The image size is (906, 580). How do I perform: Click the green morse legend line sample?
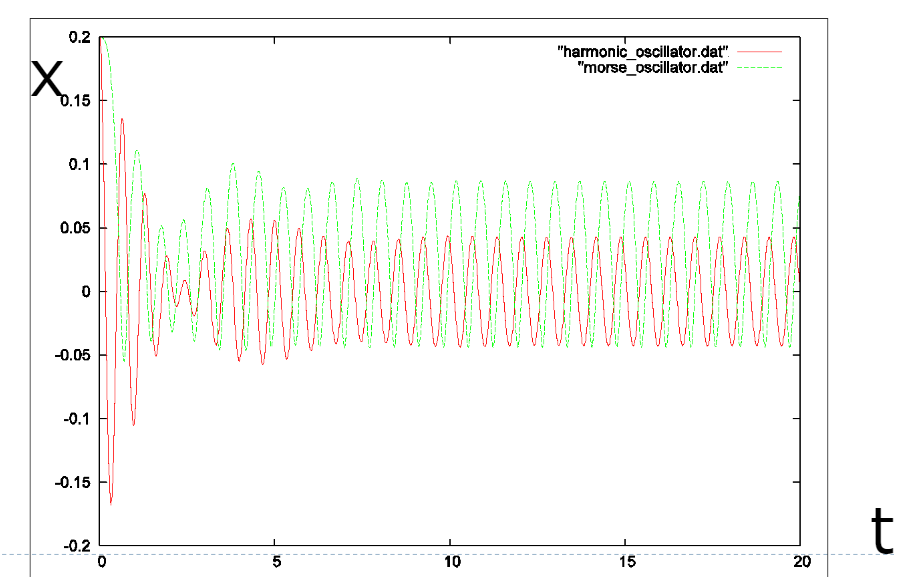click(x=759, y=68)
